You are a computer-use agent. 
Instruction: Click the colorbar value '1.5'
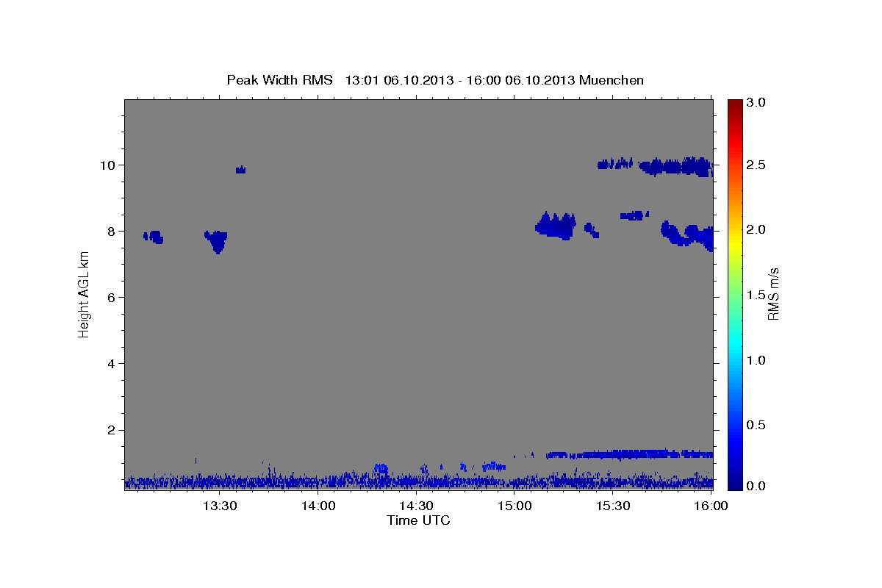[756, 295]
